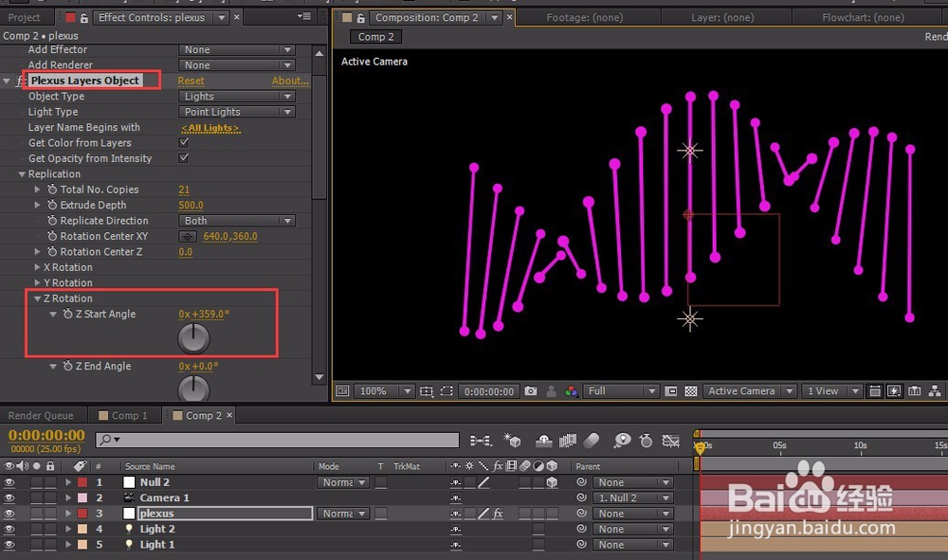Open the comp flowchart icon in viewer footer
Screen dimensions: 948x560
pyautogui.click(x=935, y=391)
